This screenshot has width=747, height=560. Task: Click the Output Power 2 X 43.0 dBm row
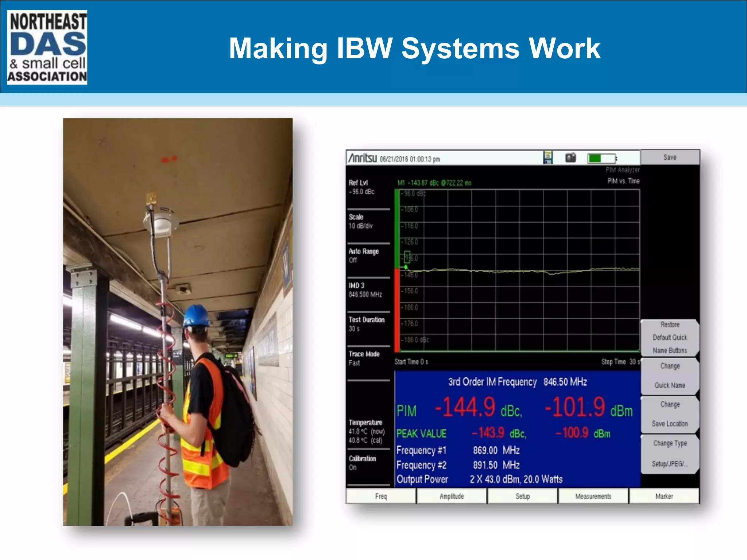tap(480, 479)
